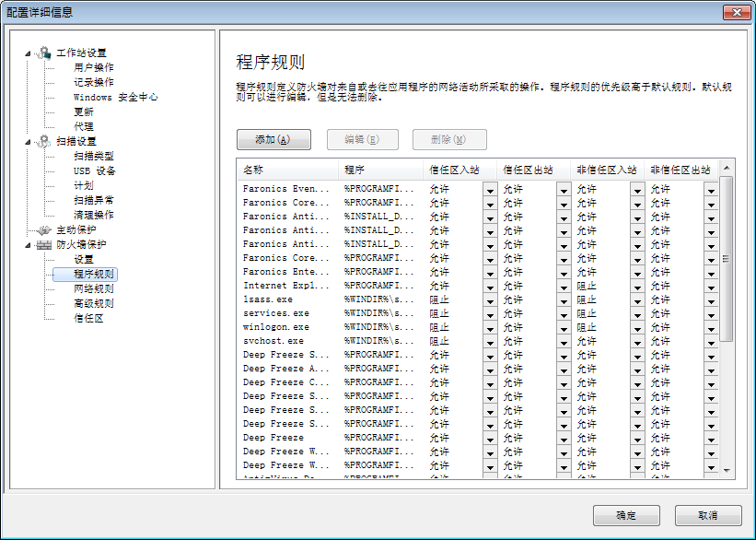Open 非信任区出站 dropdown for Internet Explorer row
This screenshot has width=756, height=540.
(x=711, y=287)
